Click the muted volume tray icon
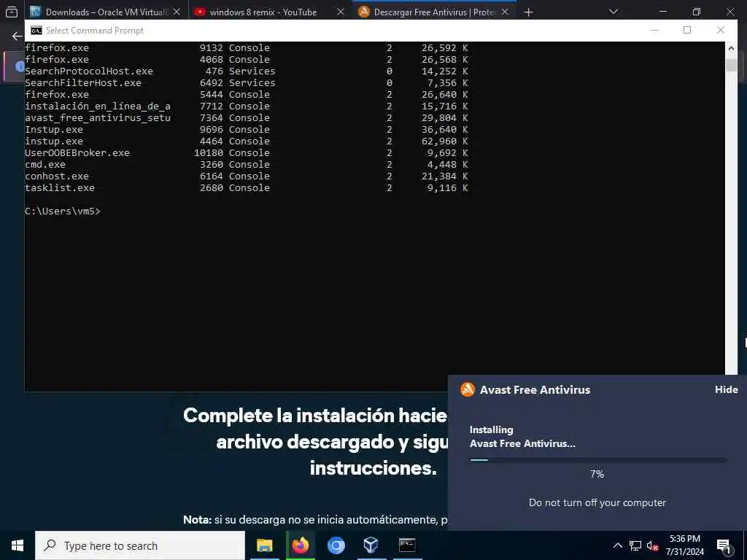 coord(652,545)
